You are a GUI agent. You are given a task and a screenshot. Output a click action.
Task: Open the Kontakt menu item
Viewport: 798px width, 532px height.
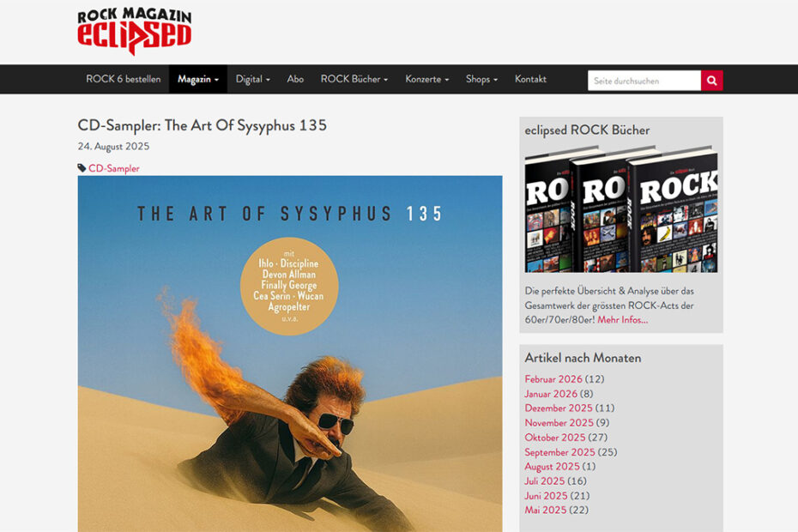(530, 79)
